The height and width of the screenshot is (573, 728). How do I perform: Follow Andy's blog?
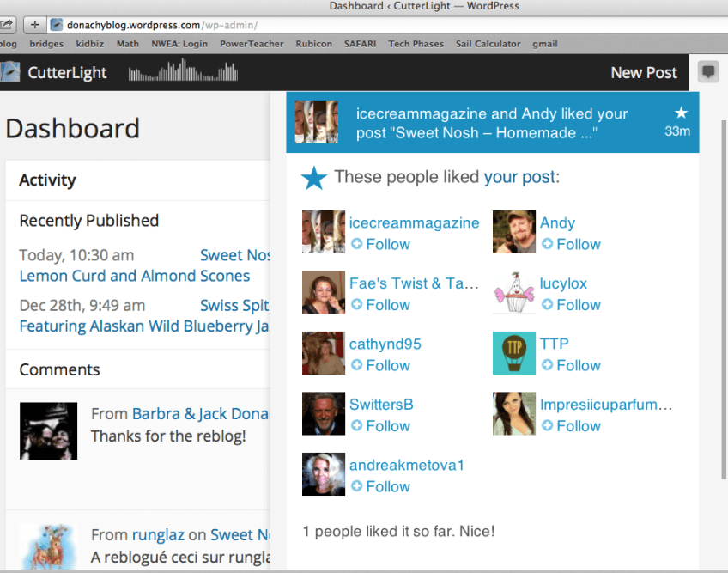point(571,244)
